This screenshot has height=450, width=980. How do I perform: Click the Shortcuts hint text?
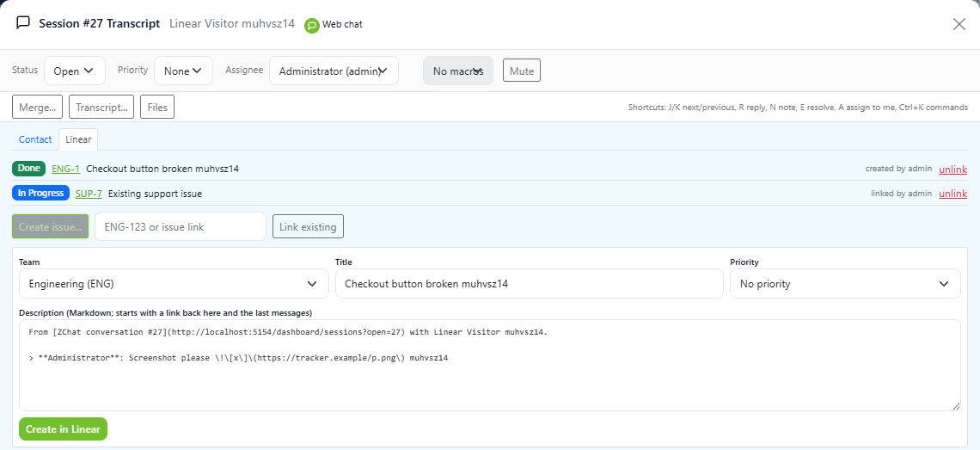click(x=798, y=107)
